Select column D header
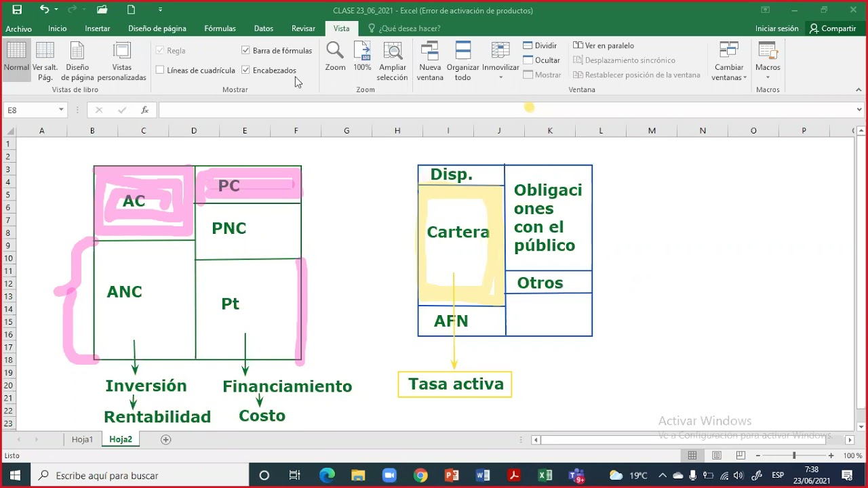The width and height of the screenshot is (868, 488). pyautogui.click(x=194, y=131)
